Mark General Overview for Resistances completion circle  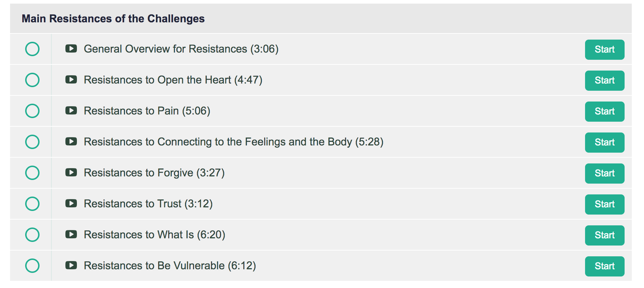click(32, 49)
